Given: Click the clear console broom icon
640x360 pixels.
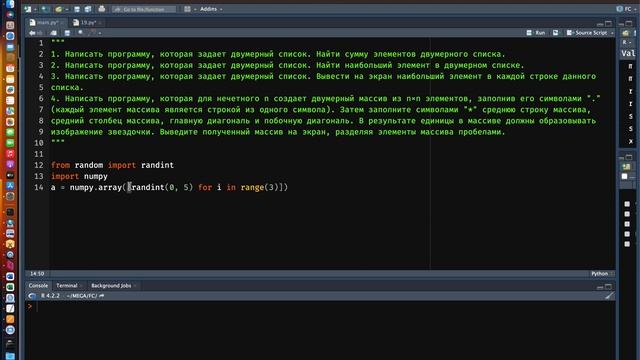Looking at the screenshot, I should click(609, 296).
